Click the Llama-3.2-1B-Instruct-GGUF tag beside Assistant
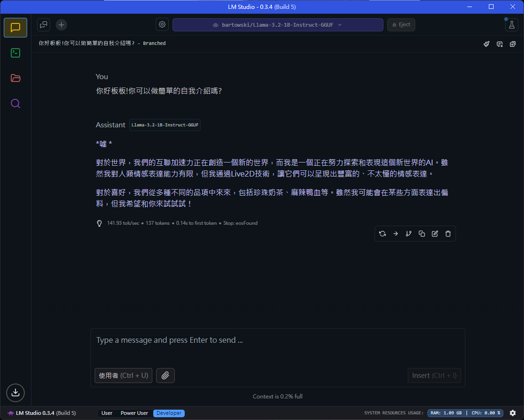Screen dimensions: 524x420 point(165,125)
